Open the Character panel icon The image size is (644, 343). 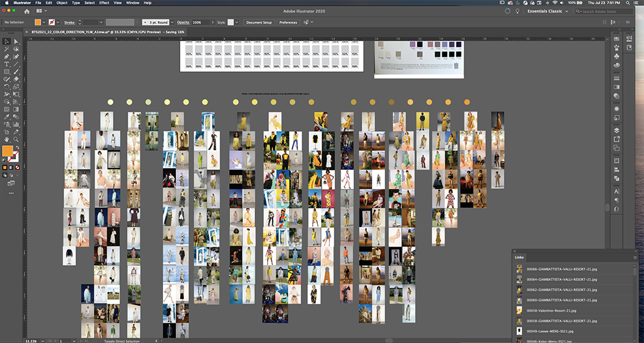click(617, 191)
